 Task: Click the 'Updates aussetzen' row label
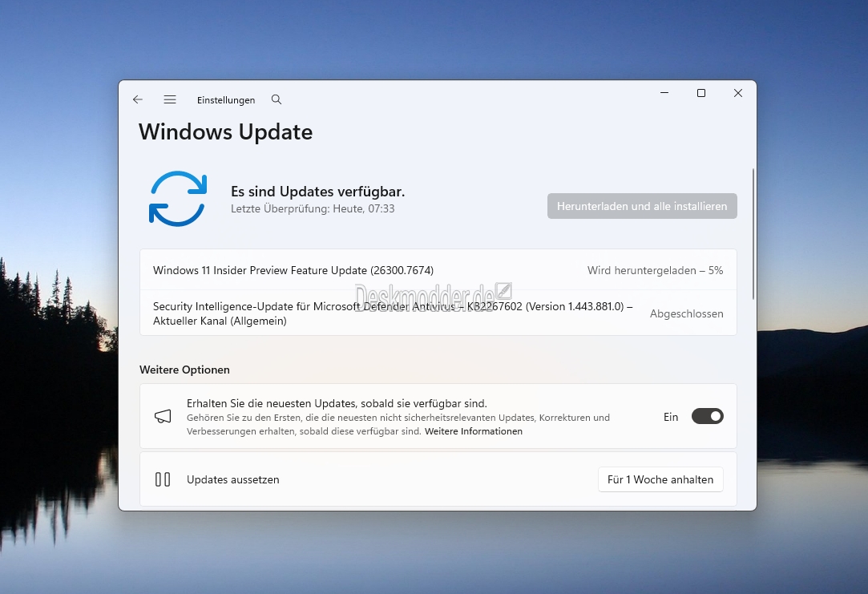pos(233,479)
